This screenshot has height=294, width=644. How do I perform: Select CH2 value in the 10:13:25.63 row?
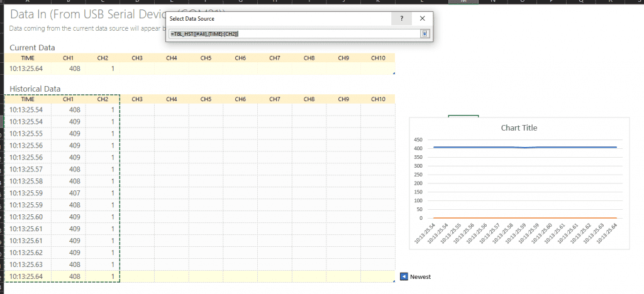(103, 264)
